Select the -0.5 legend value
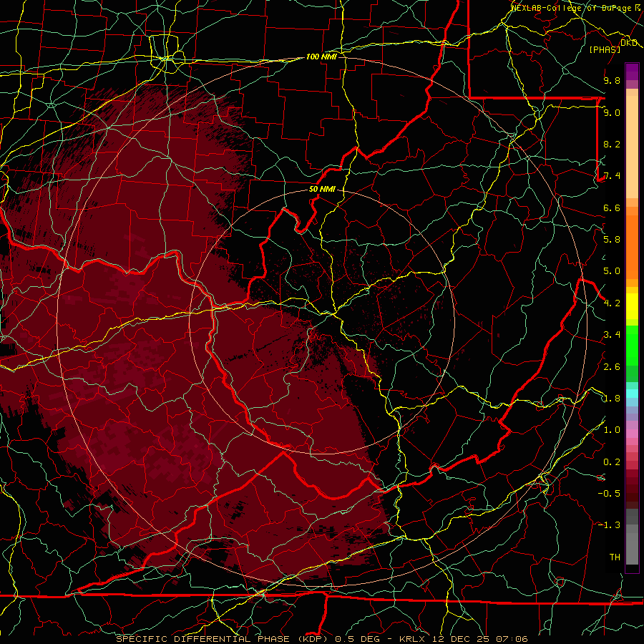 pos(609,494)
